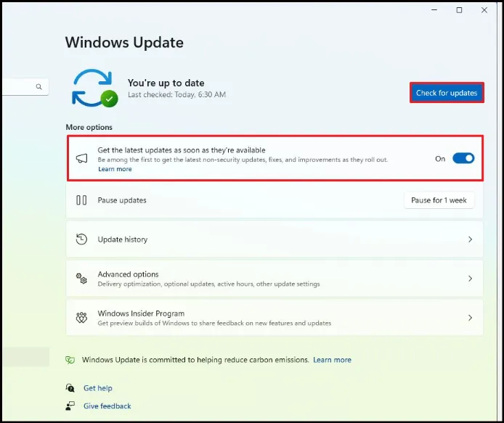The width and height of the screenshot is (504, 423).
Task: Click the Give feedback person icon
Action: (x=70, y=406)
